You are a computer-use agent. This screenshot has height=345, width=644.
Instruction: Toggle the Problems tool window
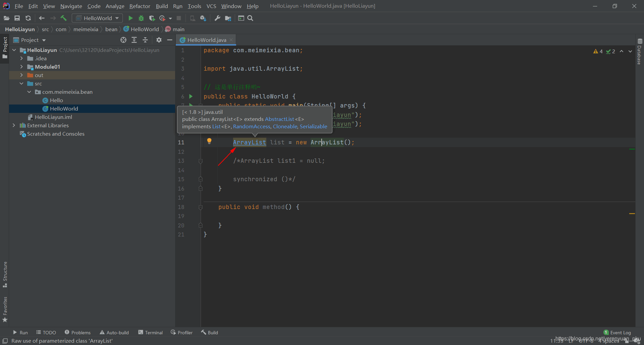point(77,333)
